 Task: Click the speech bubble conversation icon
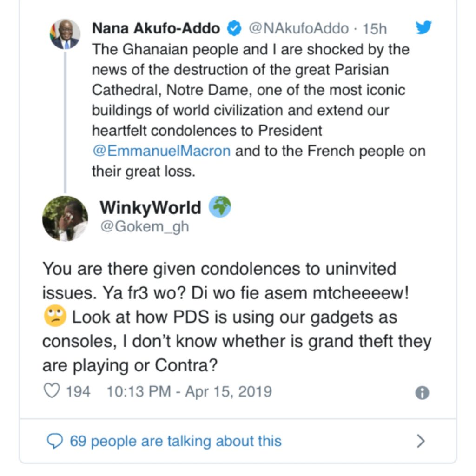point(55,440)
